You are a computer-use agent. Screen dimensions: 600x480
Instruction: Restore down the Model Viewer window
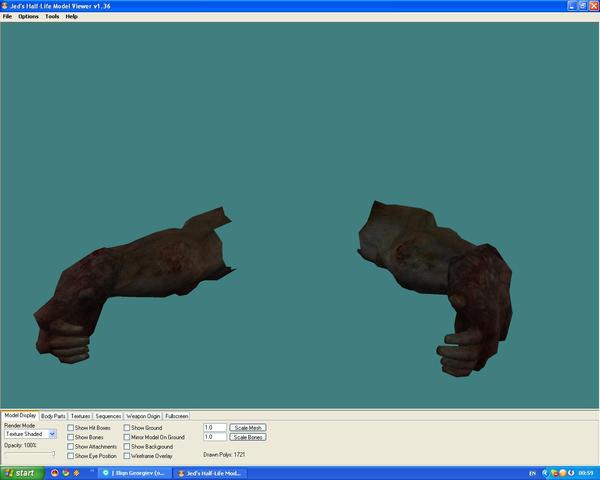(582, 6)
